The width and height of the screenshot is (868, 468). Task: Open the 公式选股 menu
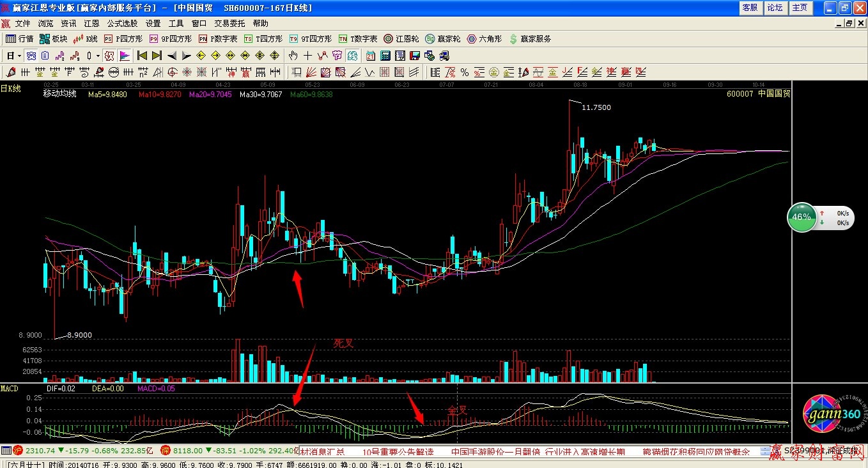coord(122,24)
